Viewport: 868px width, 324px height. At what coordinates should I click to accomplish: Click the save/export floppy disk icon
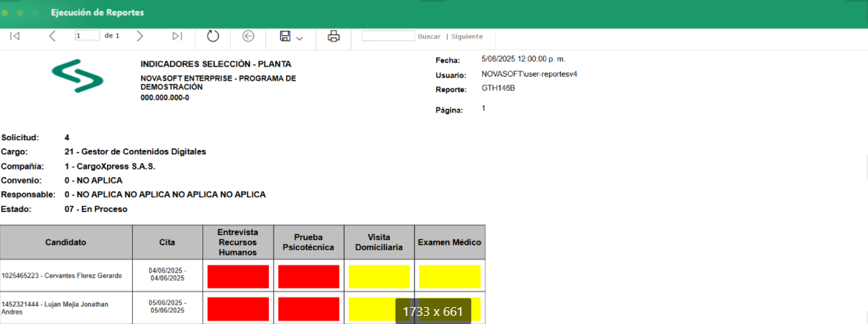click(286, 36)
